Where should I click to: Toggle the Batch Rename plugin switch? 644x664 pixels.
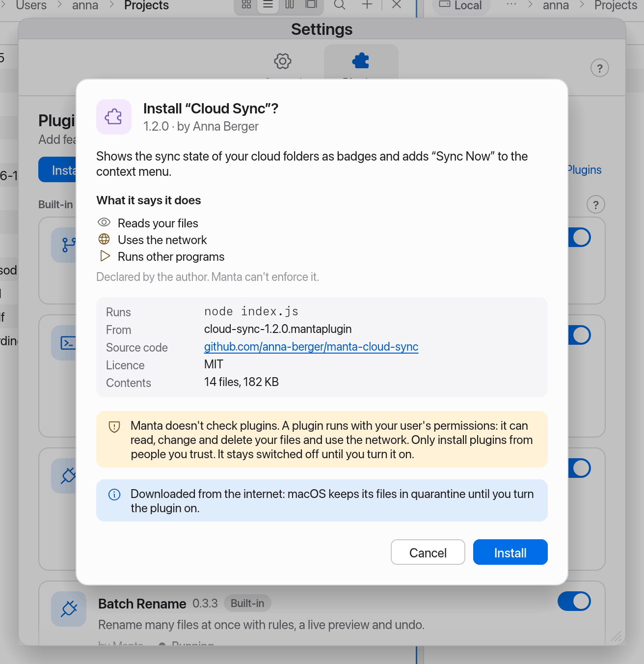coord(574,601)
